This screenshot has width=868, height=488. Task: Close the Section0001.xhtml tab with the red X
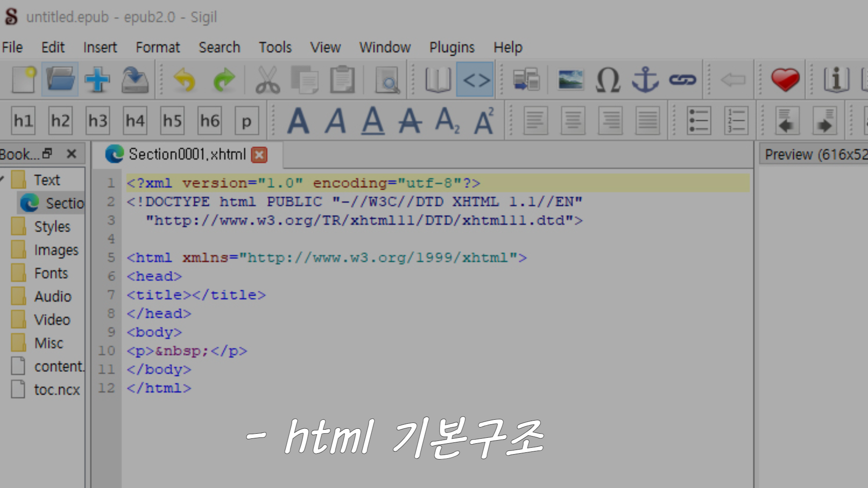coord(259,155)
